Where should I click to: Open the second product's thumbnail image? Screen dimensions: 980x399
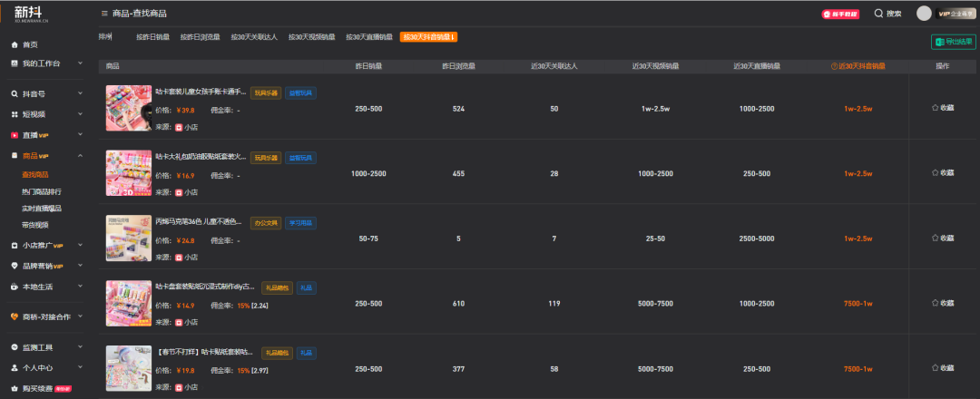point(128,172)
